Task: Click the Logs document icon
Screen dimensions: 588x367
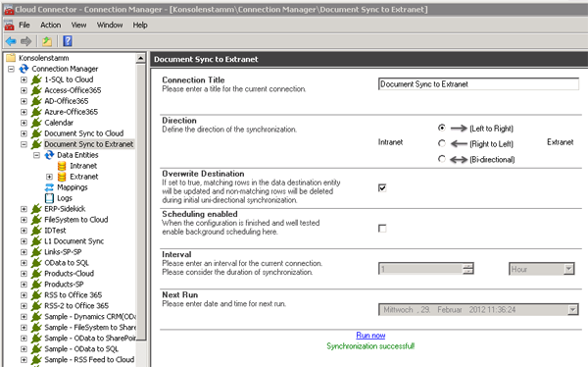Action: tap(49, 198)
